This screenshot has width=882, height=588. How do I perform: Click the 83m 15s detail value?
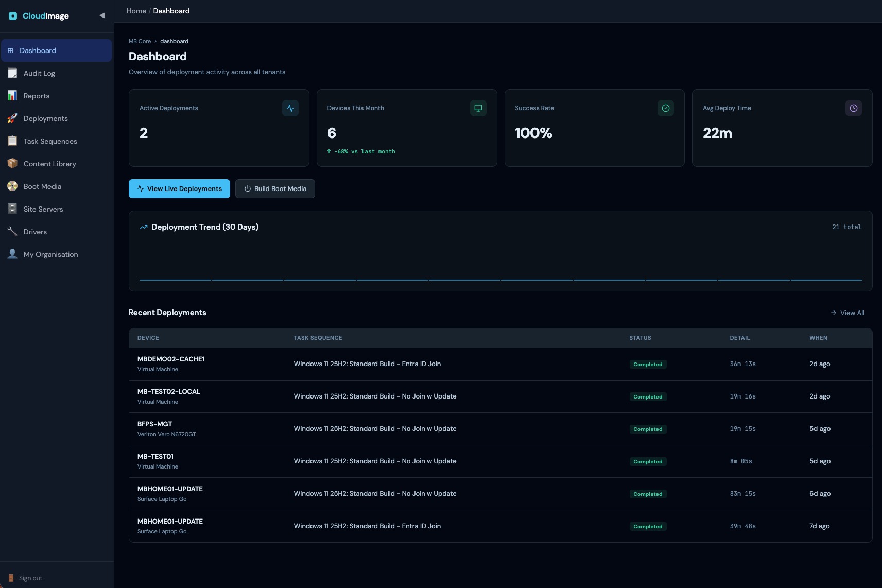coord(742,493)
